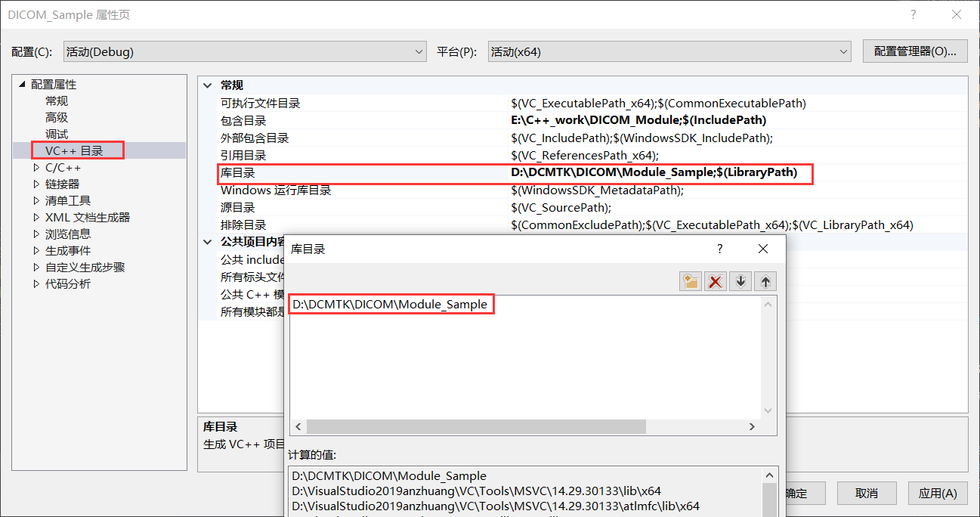Open the 平台(P) platform dropdown
Viewport: 980px width, 517px height.
point(845,51)
